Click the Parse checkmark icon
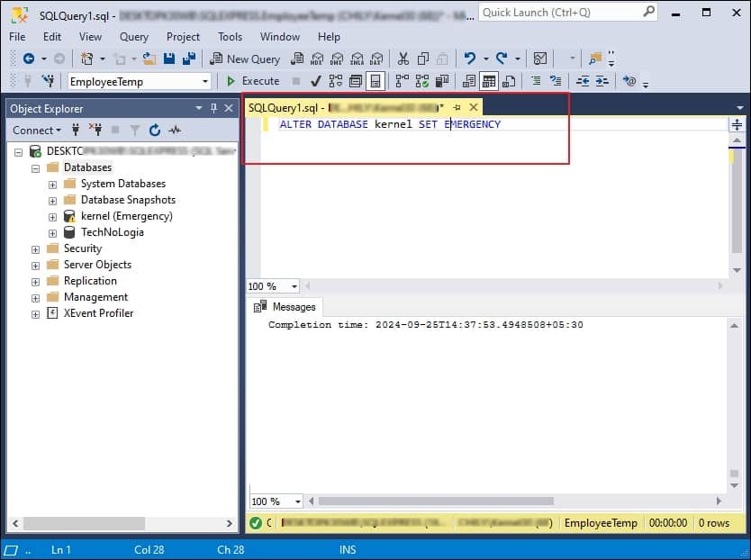Image resolution: width=751 pixels, height=560 pixels. [316, 81]
